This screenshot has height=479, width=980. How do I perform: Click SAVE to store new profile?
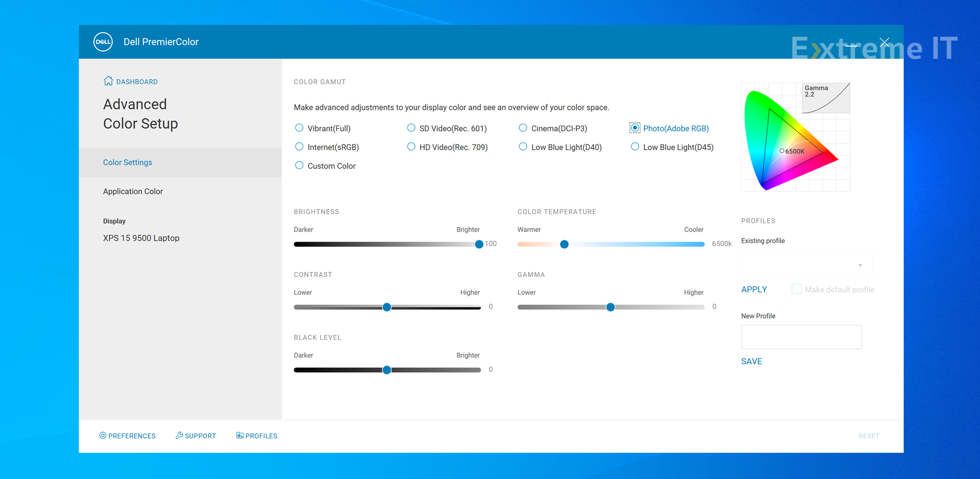pos(751,362)
